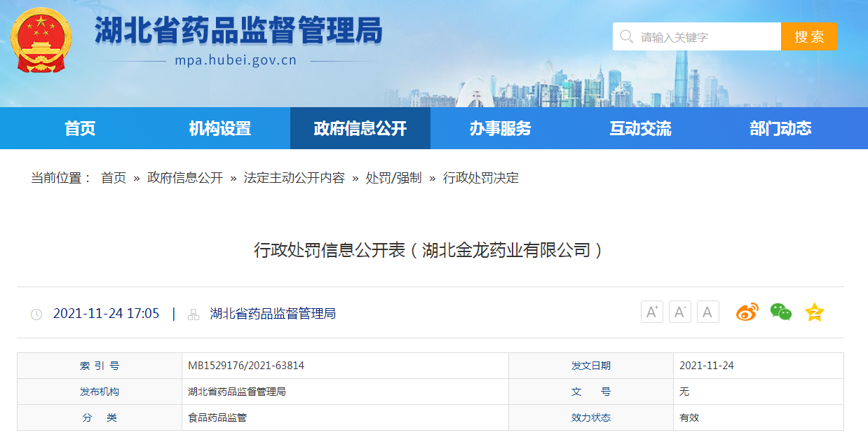Screen dimensions: 868x435
Task: Share to QQ Zone star icon
Action: pyautogui.click(x=814, y=312)
